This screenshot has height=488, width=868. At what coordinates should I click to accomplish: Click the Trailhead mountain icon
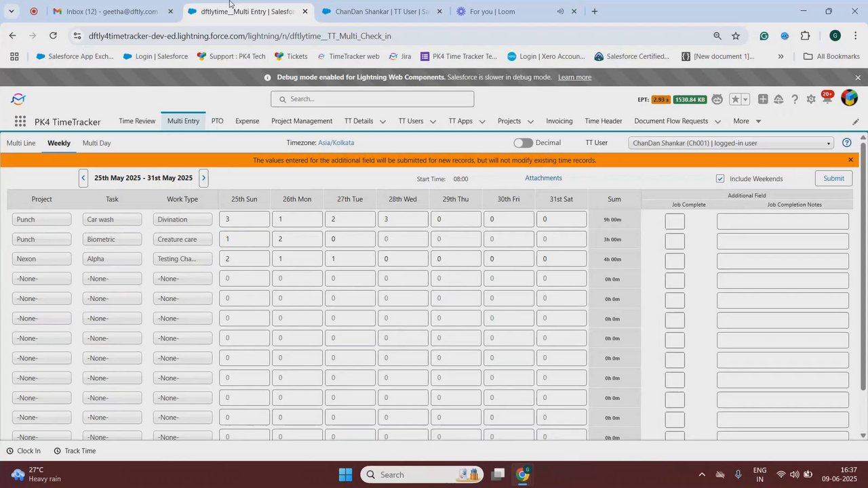(778, 100)
